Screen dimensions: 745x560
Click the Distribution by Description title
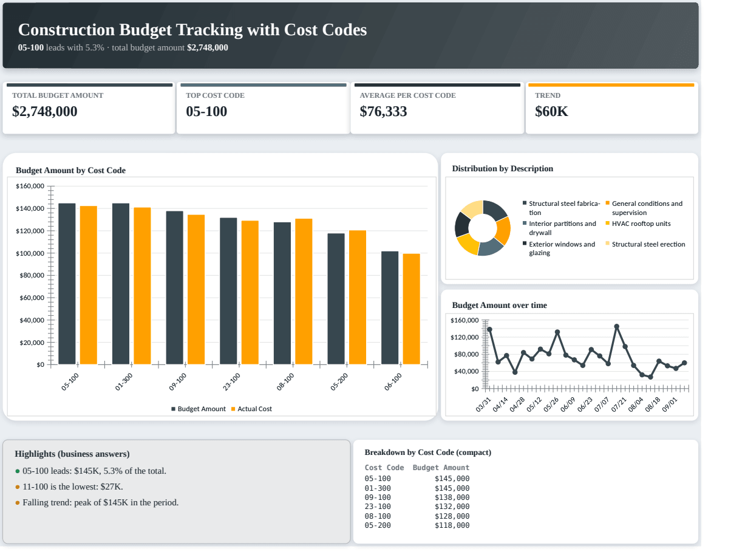[x=503, y=168]
